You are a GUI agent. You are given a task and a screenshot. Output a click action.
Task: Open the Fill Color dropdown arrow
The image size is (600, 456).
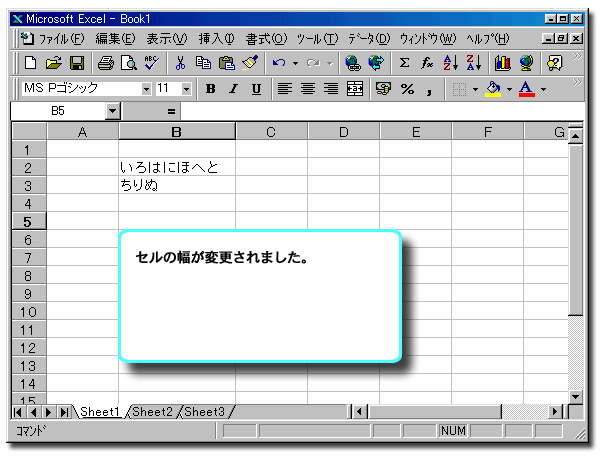[509, 90]
